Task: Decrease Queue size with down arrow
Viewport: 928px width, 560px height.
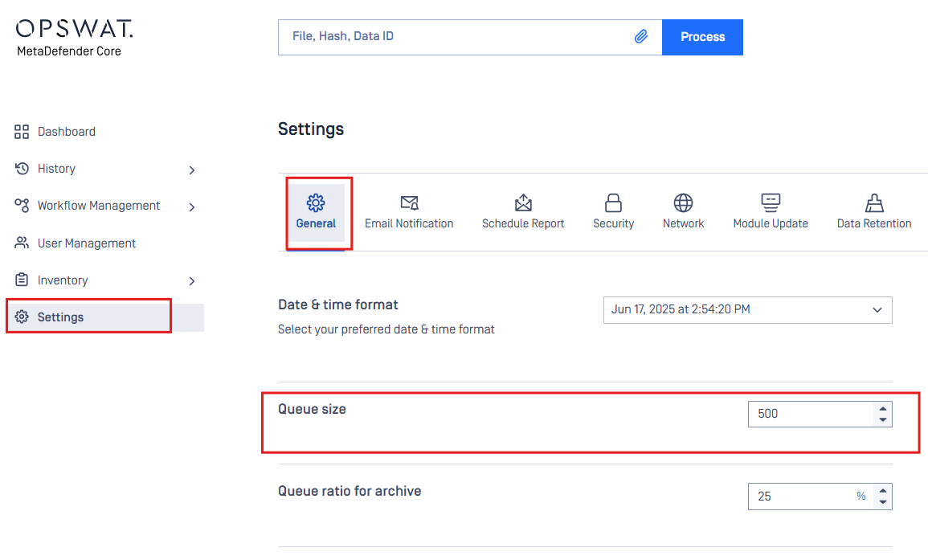Action: click(x=882, y=419)
